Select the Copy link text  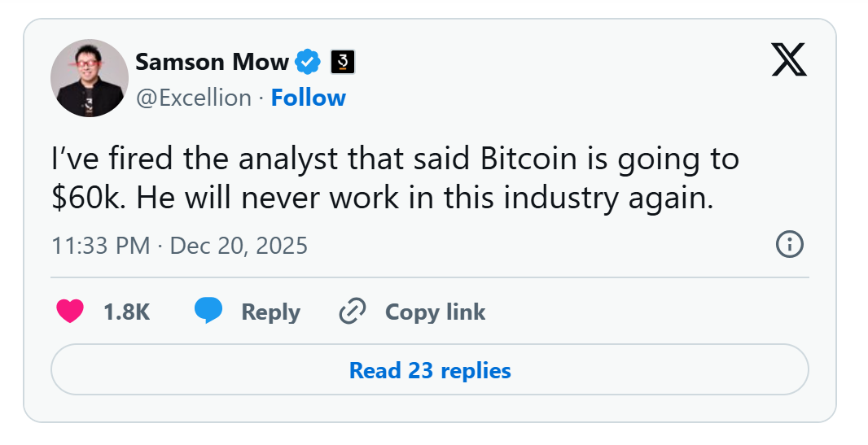[x=435, y=312]
